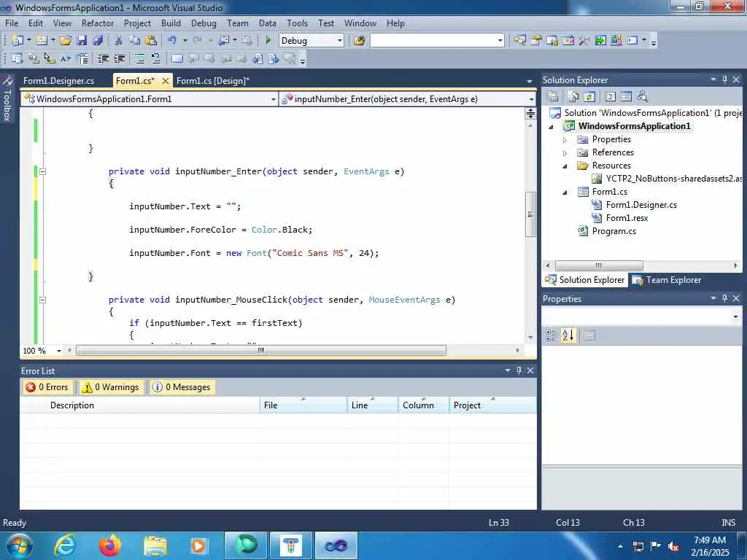This screenshot has height=560, width=747.
Task: Switch to the Form1.cs [Design]* tab
Action: click(x=212, y=81)
